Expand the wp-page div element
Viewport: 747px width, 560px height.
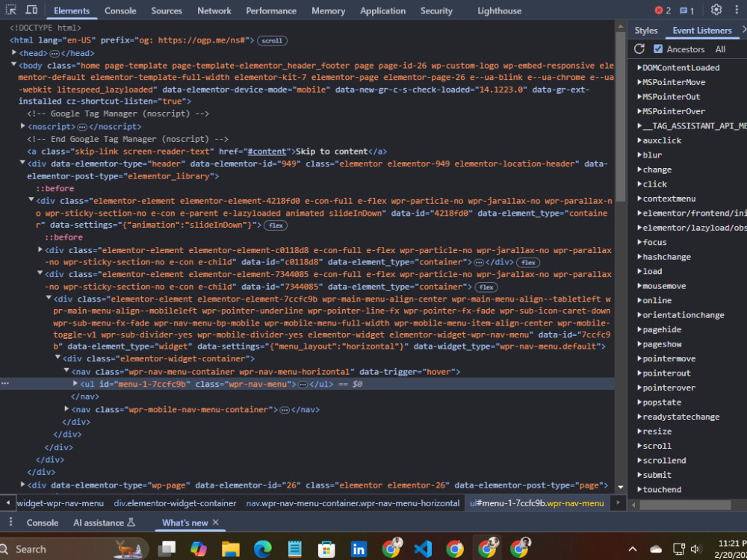23,485
